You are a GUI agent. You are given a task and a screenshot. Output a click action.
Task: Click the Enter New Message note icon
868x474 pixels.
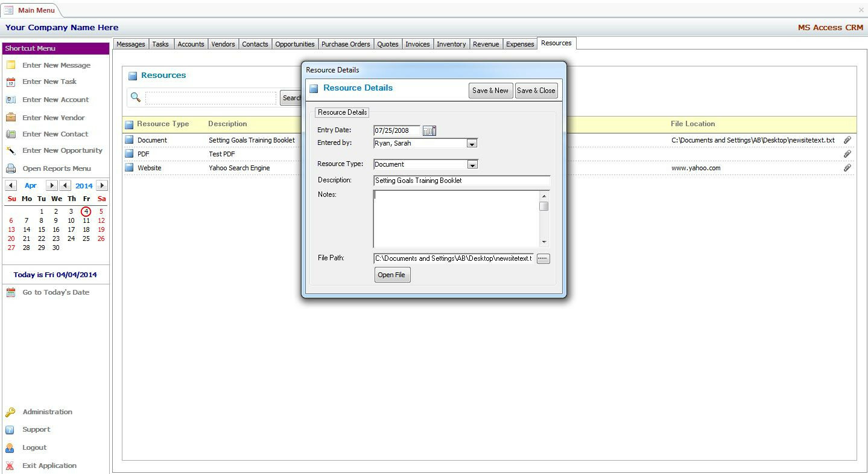coord(11,65)
